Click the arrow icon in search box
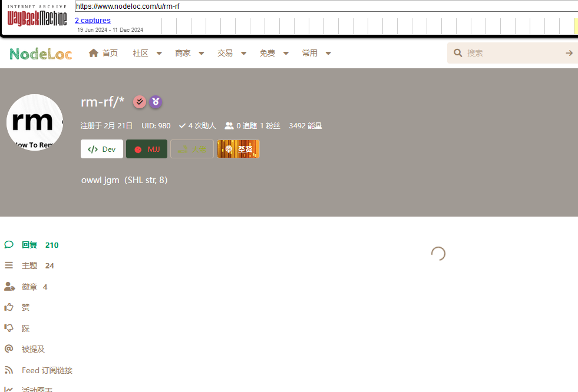This screenshot has width=578, height=392. click(x=569, y=53)
